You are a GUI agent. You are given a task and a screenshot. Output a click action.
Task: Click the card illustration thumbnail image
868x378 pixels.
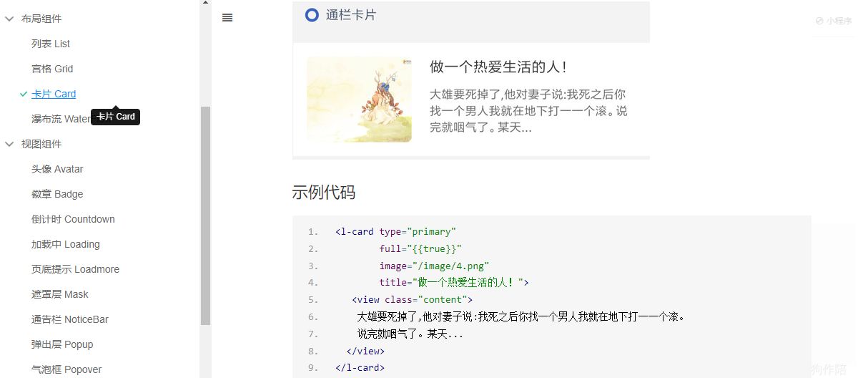coord(359,100)
